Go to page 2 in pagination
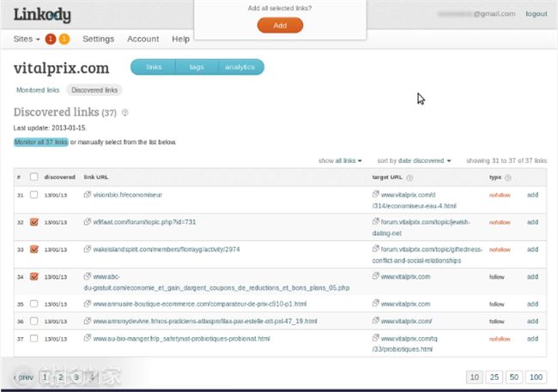The height and width of the screenshot is (392, 558). pyautogui.click(x=60, y=377)
